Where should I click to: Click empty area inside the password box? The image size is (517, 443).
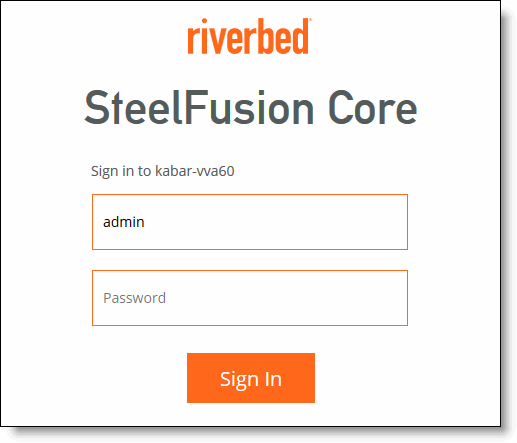click(x=287, y=298)
